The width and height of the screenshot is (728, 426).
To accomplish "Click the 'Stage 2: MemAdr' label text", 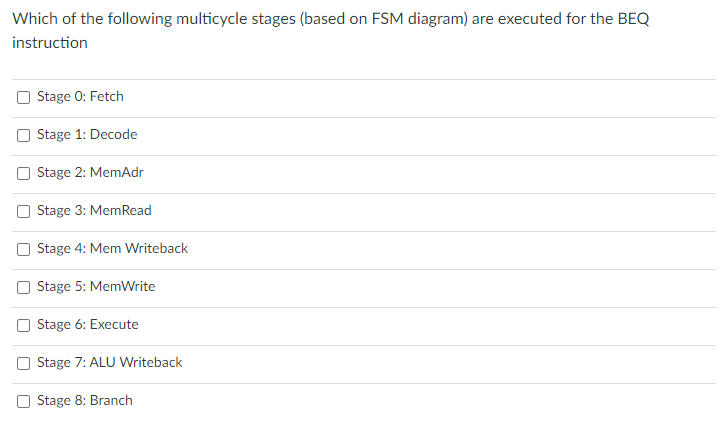I will pos(91,173).
